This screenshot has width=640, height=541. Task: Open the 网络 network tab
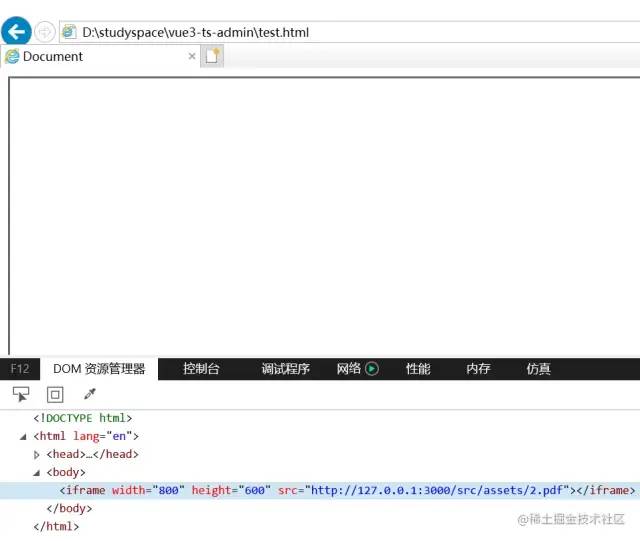[x=349, y=369]
